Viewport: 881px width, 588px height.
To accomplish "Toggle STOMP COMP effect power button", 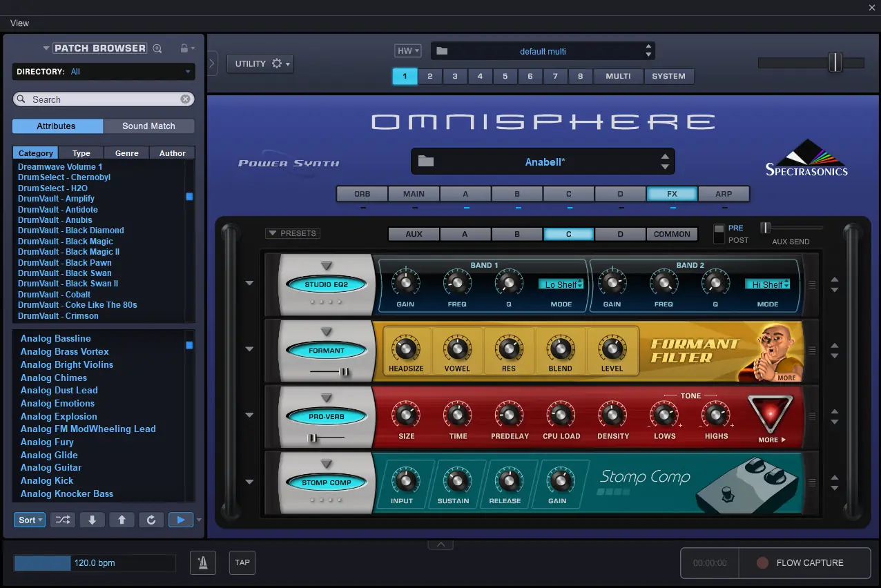I will pyautogui.click(x=327, y=483).
